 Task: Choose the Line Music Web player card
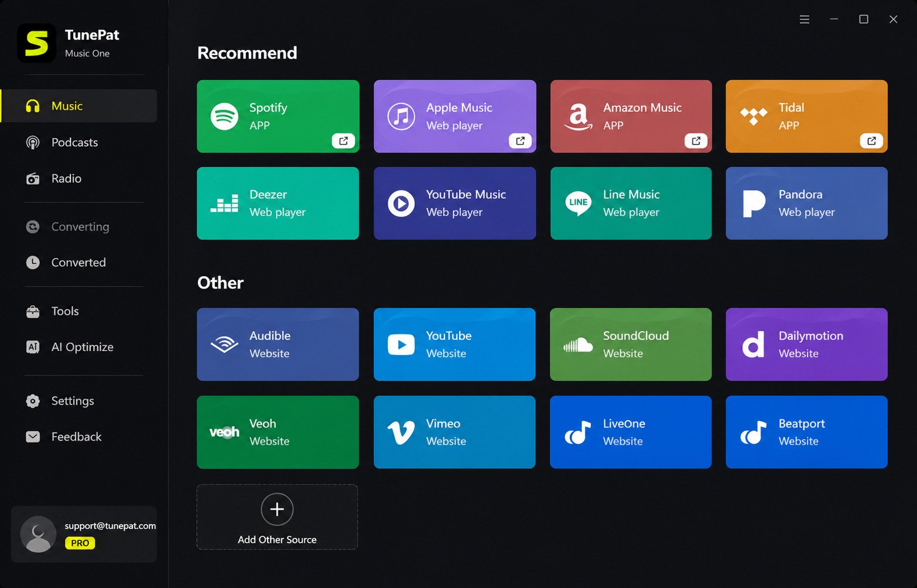click(x=631, y=204)
